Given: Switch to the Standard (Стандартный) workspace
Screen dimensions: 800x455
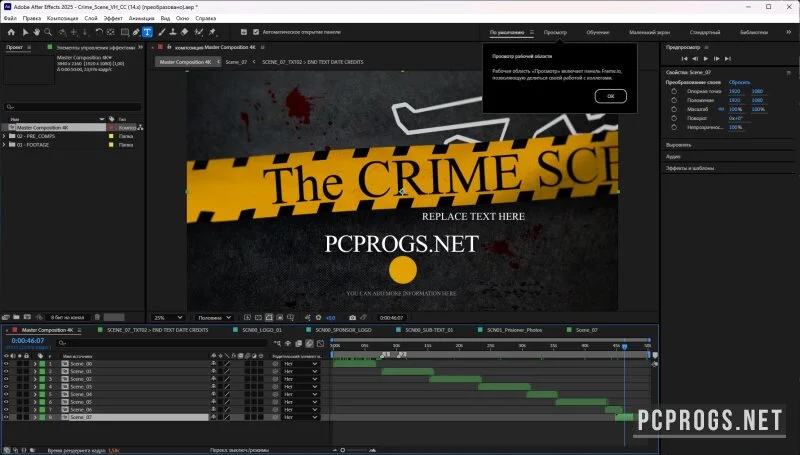Looking at the screenshot, I should click(x=705, y=32).
